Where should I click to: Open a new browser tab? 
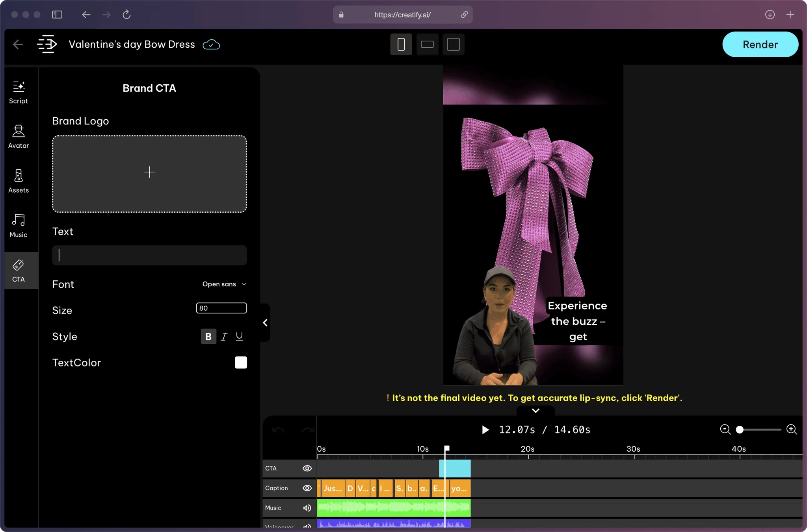click(790, 15)
